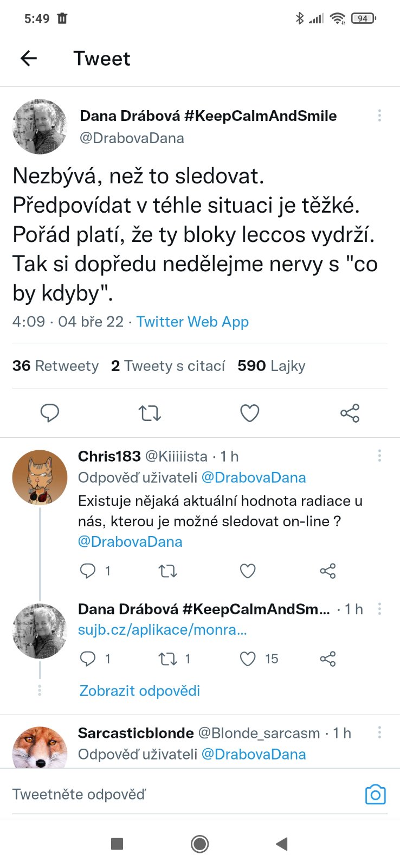The width and height of the screenshot is (400, 868).
Task: Retweet Dana Drábová's main tweet
Action: (x=150, y=413)
